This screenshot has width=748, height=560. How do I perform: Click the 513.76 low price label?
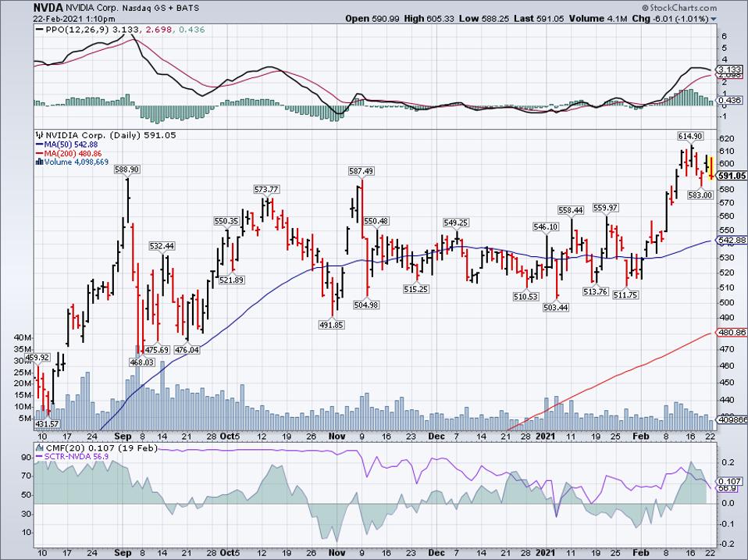click(x=595, y=291)
